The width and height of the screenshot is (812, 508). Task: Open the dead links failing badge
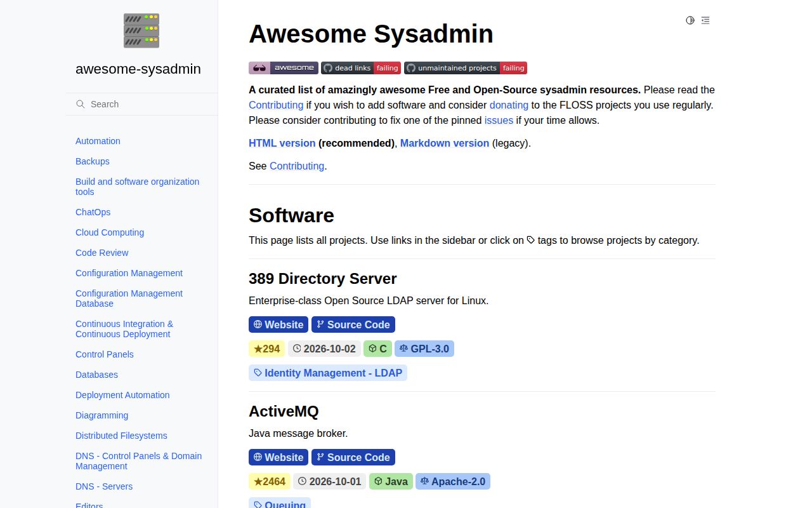pyautogui.click(x=361, y=68)
